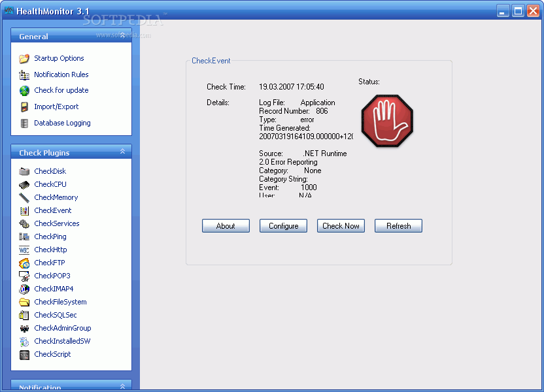Select Check for update link
This screenshot has width=544, height=392.
(61, 90)
